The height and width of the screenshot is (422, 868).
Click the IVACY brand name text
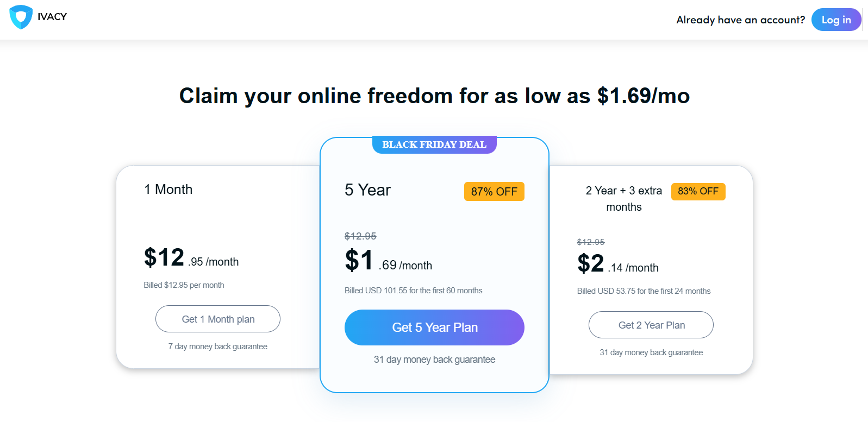(x=52, y=17)
